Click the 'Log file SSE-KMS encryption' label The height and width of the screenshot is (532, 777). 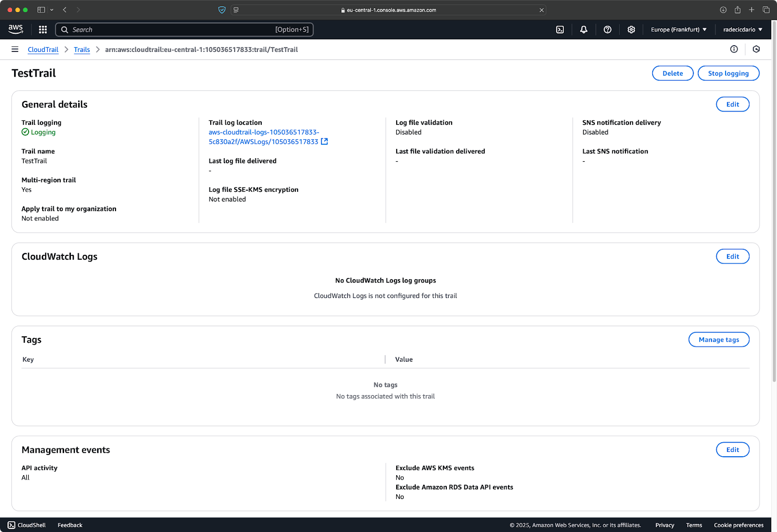point(253,190)
